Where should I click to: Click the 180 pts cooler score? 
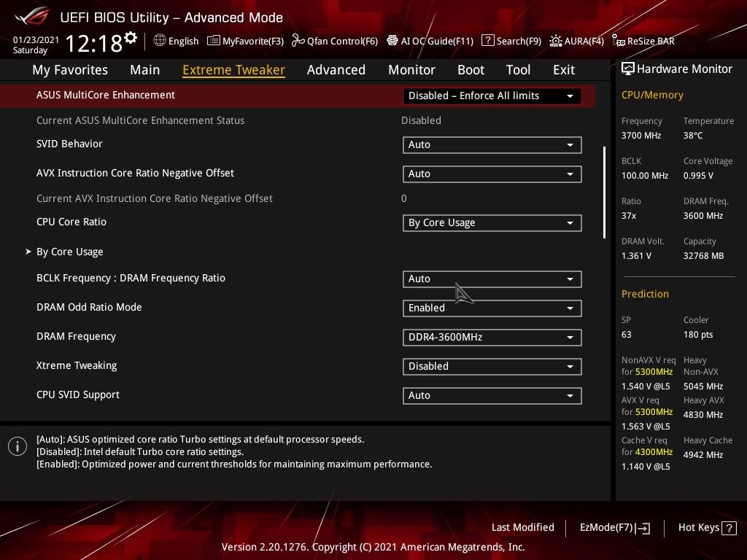(x=698, y=335)
